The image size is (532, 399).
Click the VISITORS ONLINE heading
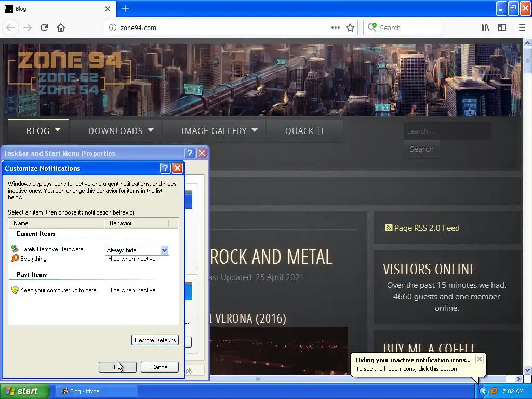pos(429,270)
